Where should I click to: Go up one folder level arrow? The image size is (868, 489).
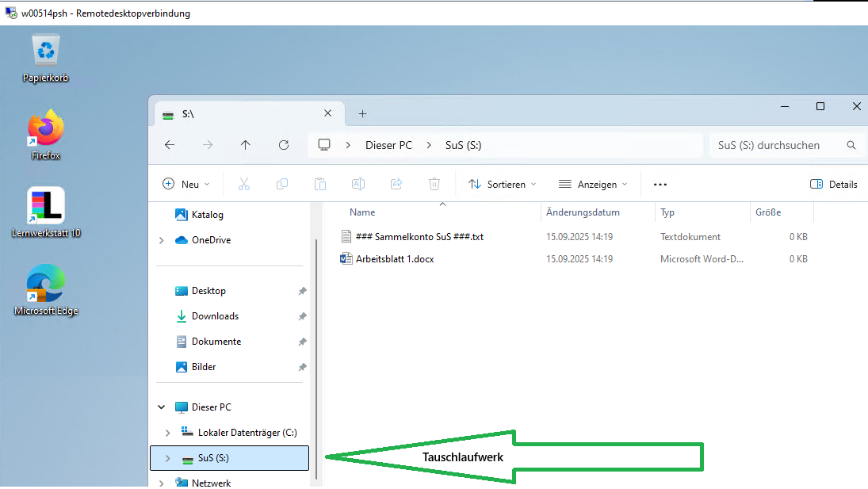(x=246, y=145)
